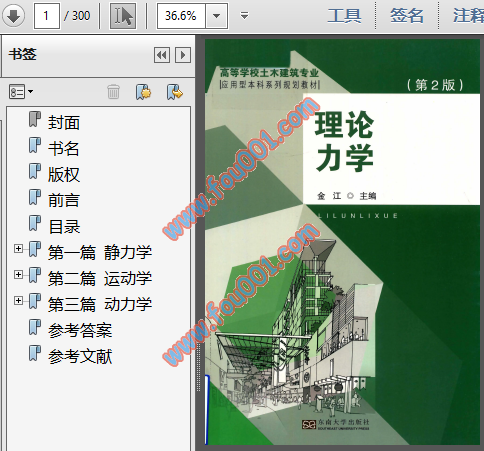Select the 第一篇 静力学 bookmark text
This screenshot has height=451, width=484.
pyautogui.click(x=100, y=252)
